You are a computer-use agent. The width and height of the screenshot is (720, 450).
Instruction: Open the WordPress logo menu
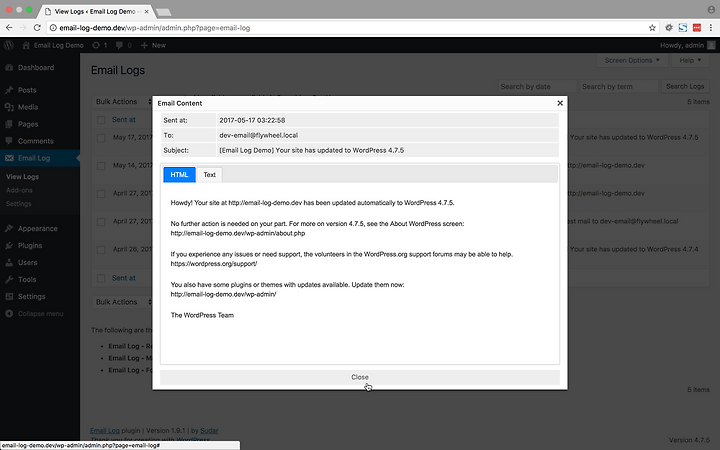(x=9, y=45)
